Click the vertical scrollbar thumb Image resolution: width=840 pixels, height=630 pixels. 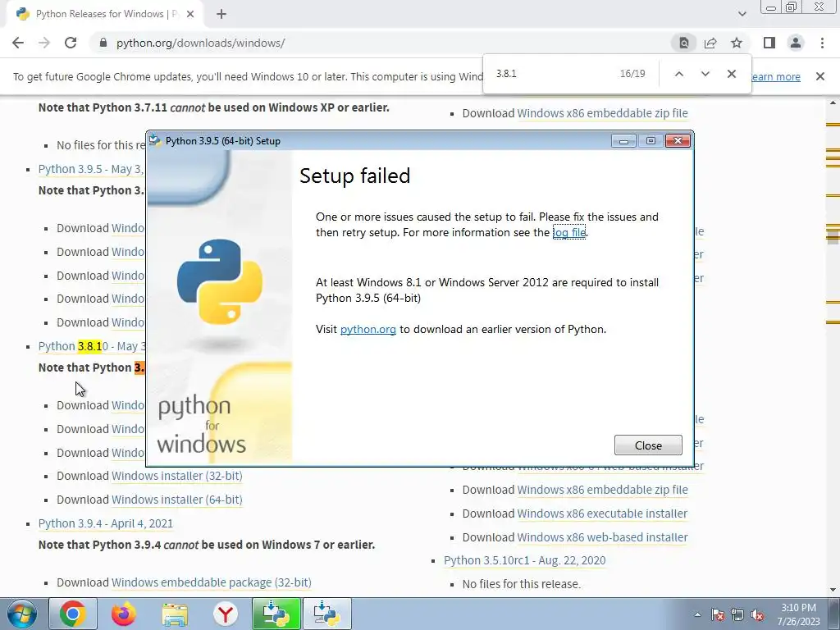[x=833, y=237]
